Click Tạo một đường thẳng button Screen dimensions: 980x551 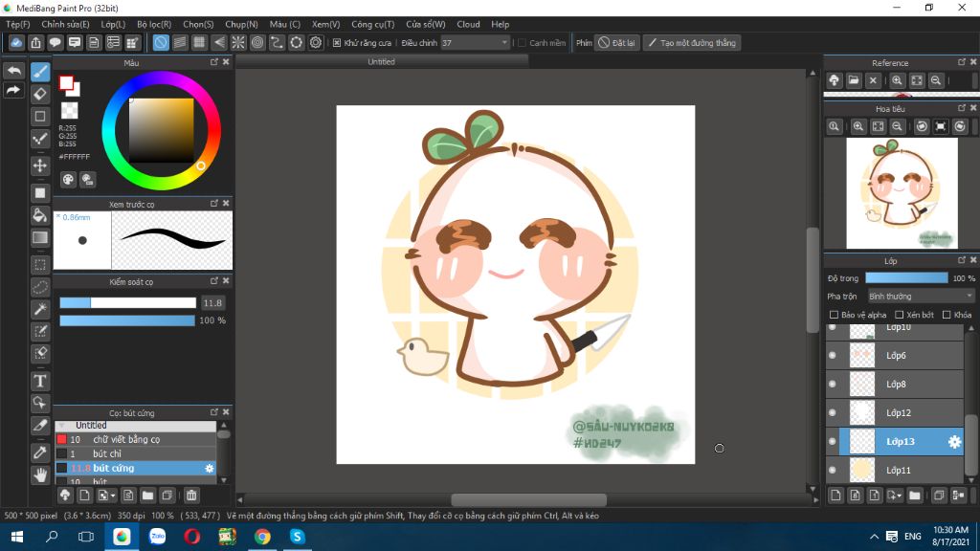691,43
